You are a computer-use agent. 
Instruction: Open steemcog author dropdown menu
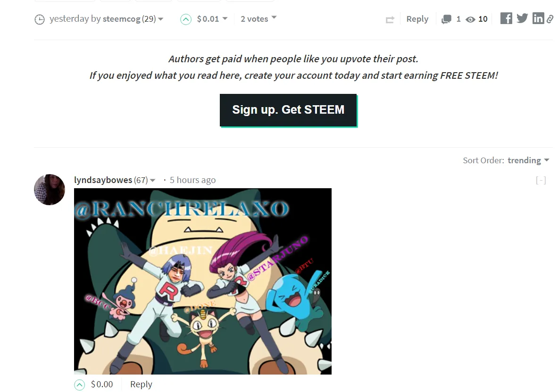160,19
